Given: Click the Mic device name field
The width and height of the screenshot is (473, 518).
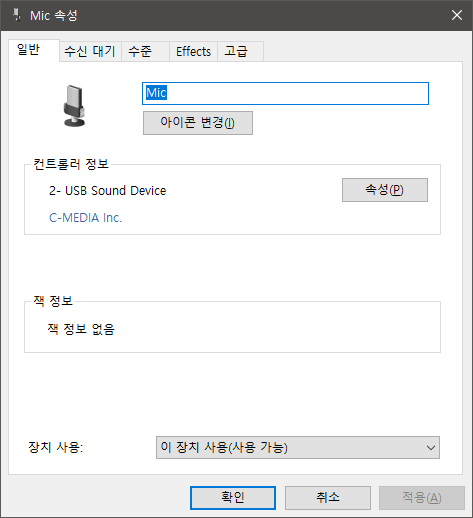Looking at the screenshot, I should [x=285, y=93].
